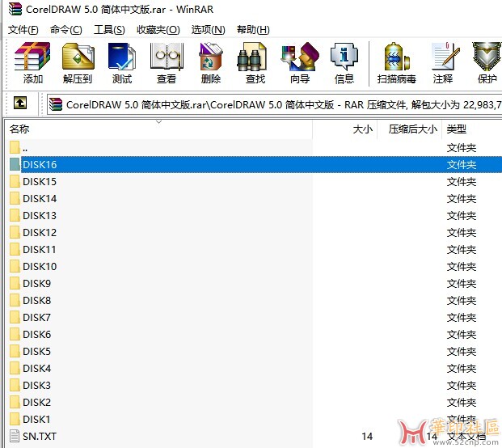Sort by Packed size (压缩后大小) header

(410, 129)
